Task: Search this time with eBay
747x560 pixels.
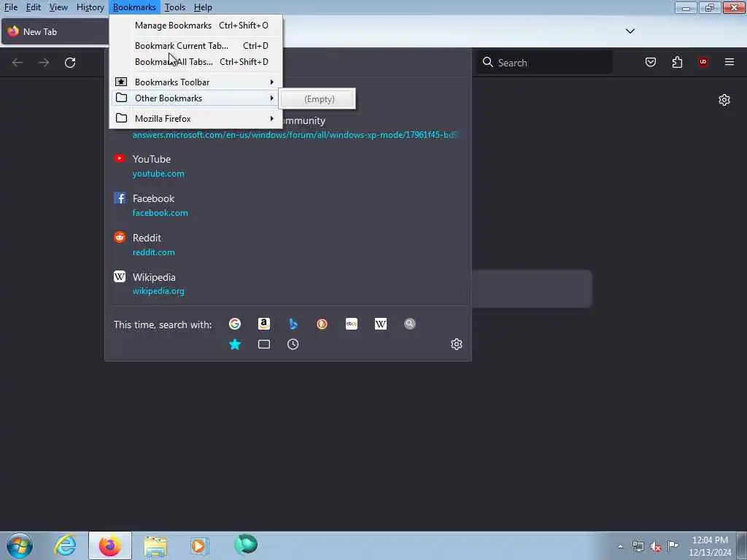Action: tap(352, 324)
